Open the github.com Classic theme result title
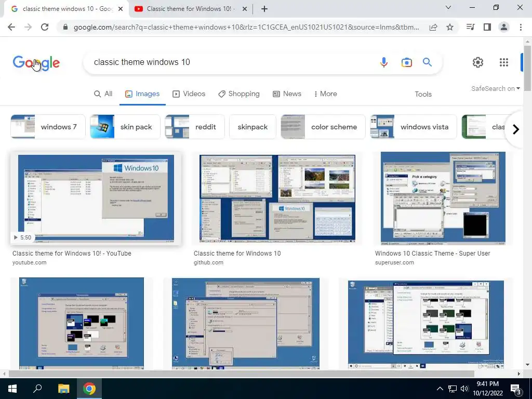This screenshot has height=399, width=532. [x=237, y=254]
